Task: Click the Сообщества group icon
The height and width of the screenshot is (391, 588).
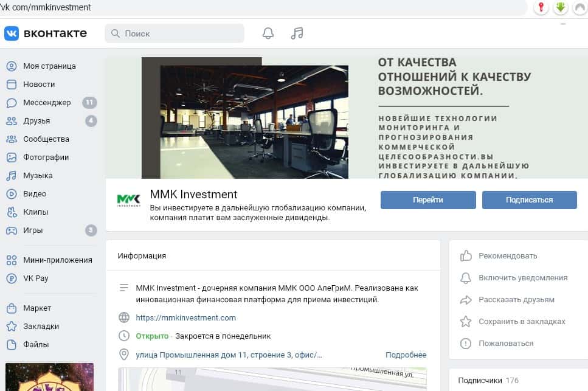Action: [12, 139]
